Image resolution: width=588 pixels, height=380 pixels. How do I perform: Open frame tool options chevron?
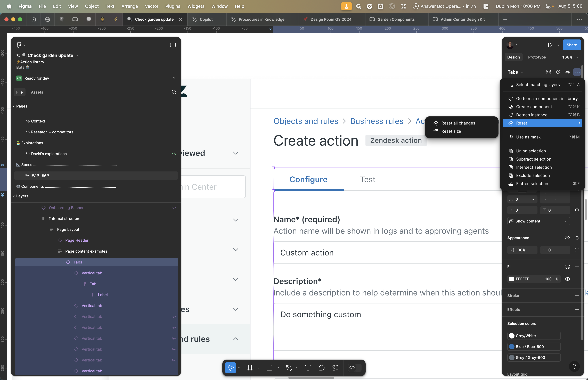pyautogui.click(x=258, y=368)
